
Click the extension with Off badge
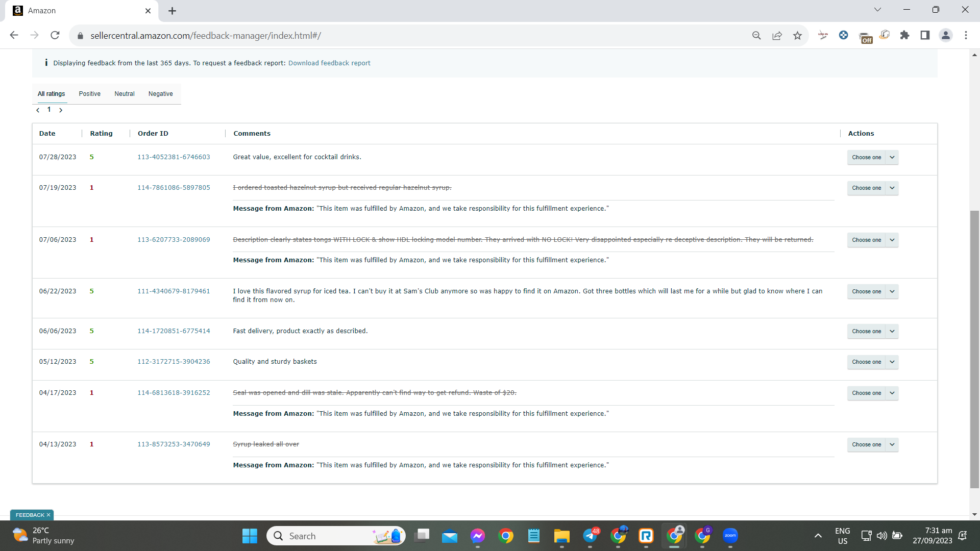coord(865,37)
